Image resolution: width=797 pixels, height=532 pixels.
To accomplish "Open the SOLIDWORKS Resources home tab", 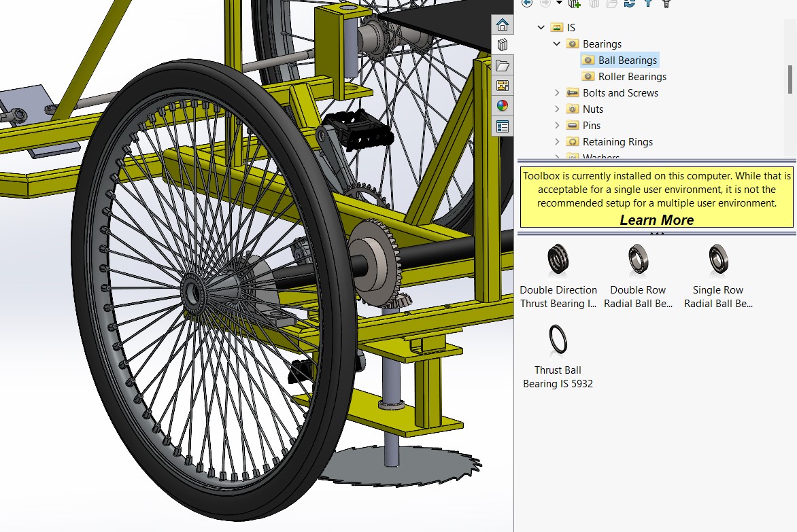I will click(x=502, y=25).
